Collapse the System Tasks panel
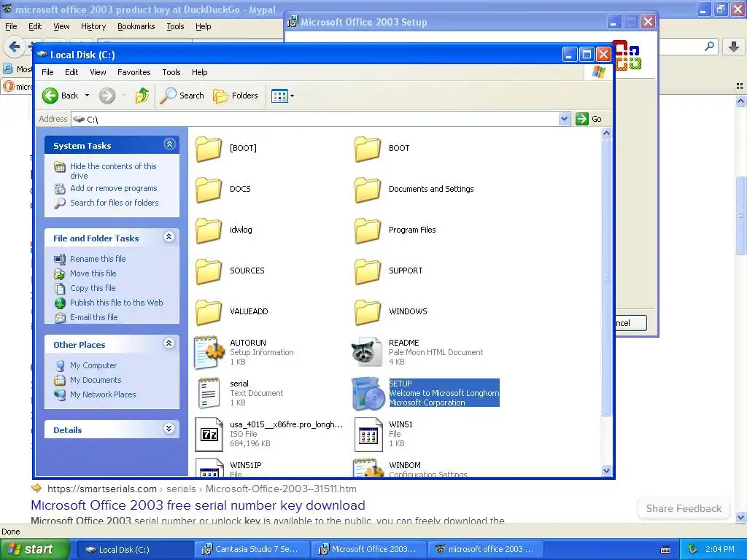This screenshot has width=747, height=560. [169, 145]
